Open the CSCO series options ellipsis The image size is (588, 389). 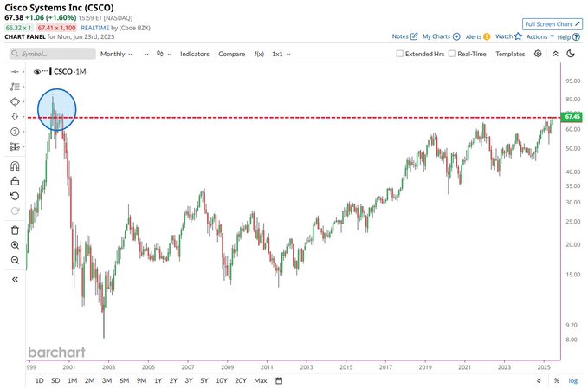click(x=45, y=71)
